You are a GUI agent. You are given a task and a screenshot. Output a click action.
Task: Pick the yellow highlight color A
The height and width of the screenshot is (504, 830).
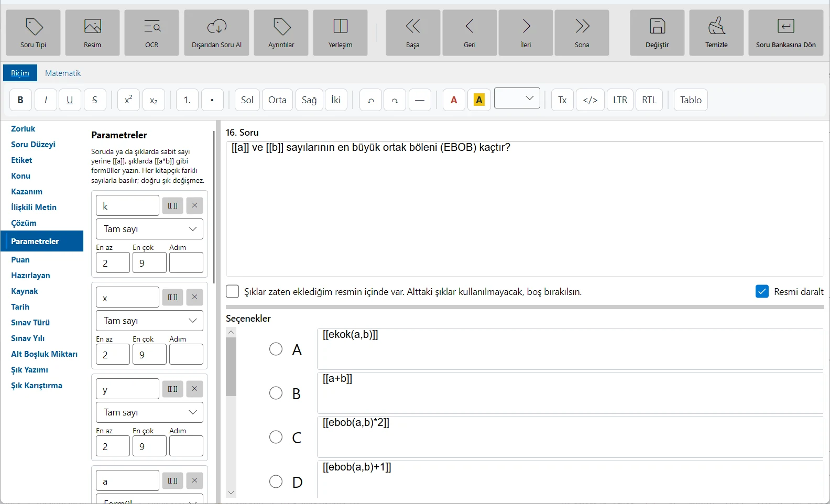tap(479, 100)
